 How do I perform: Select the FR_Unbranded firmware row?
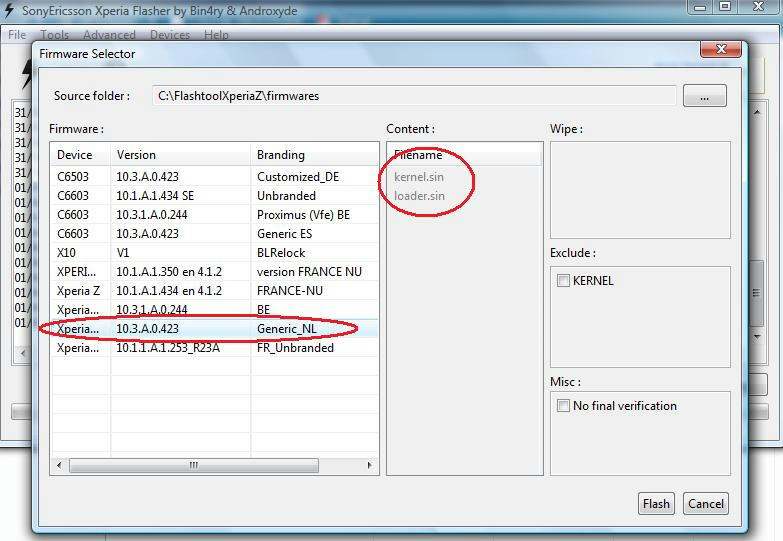point(215,348)
